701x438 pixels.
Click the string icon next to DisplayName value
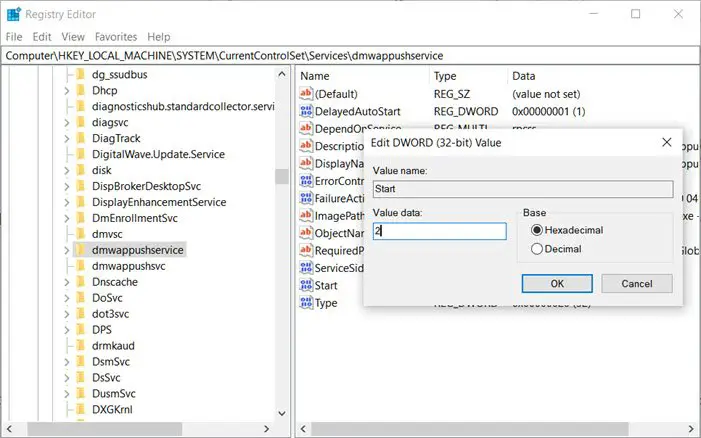click(x=306, y=163)
